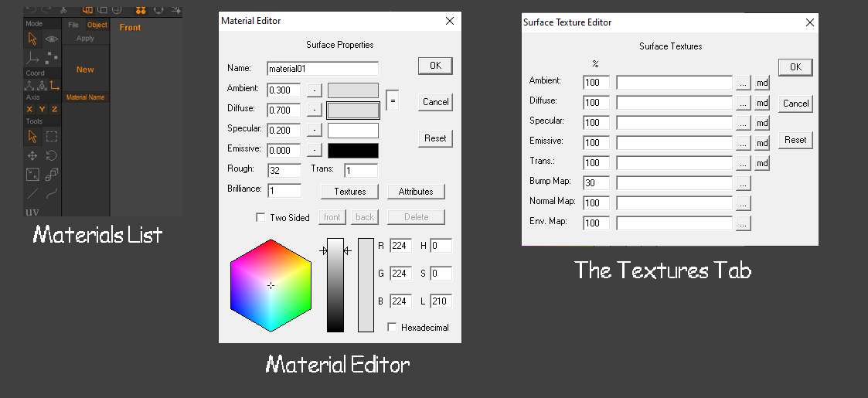The height and width of the screenshot is (398, 868).
Task: Browse Bump Map texture with the ... button
Action: tap(744, 182)
